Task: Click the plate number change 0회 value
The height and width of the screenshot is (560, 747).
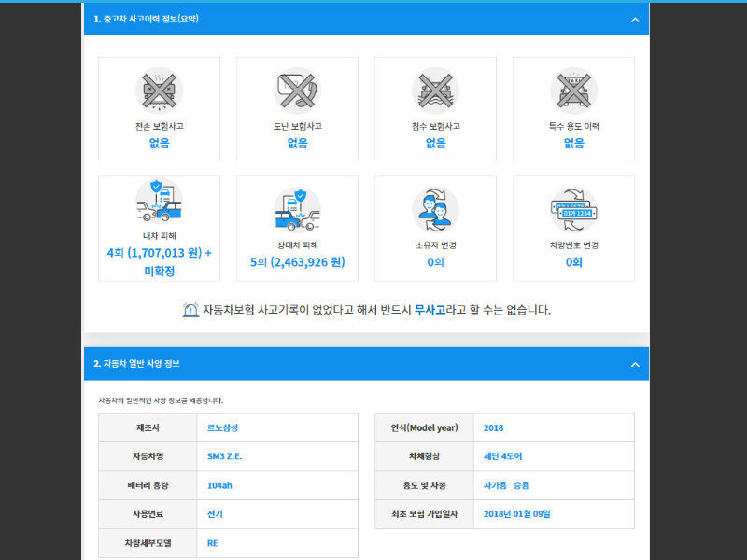Action: tap(573, 262)
